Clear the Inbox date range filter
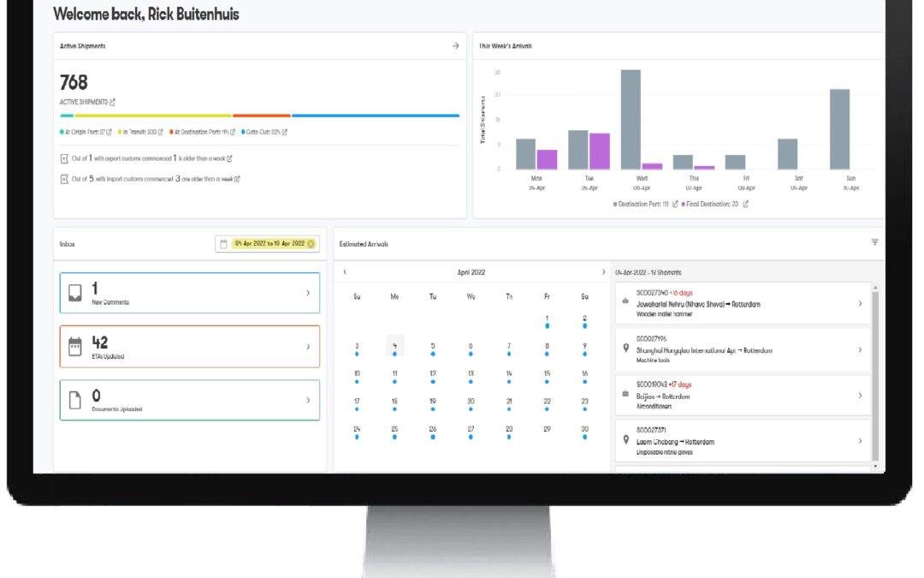The width and height of the screenshot is (924, 578). point(311,243)
